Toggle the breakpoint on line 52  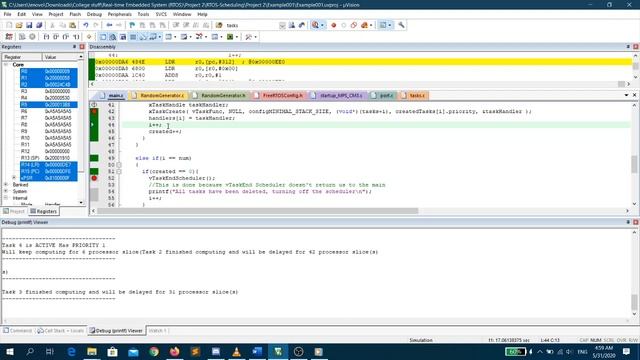pos(94,178)
